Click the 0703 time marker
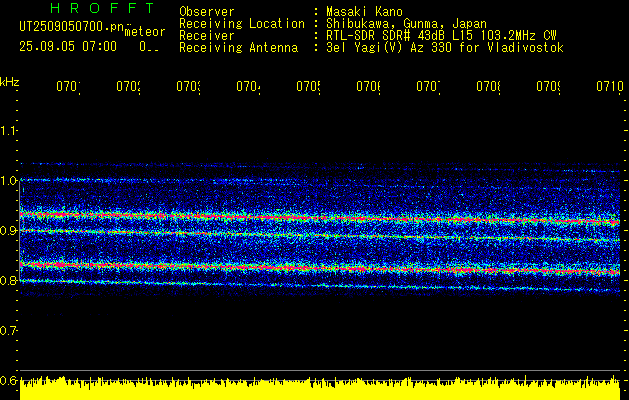This screenshot has height=400, width=629. click(189, 87)
